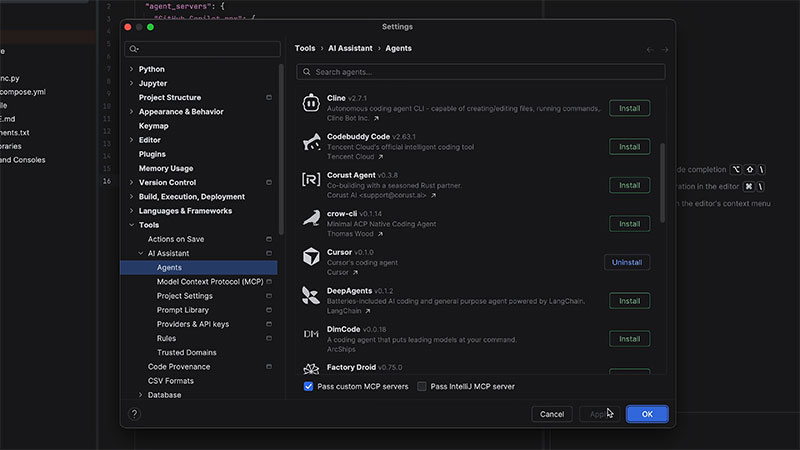This screenshot has height=450, width=800.
Task: Focus the Search agents field
Action: click(481, 72)
